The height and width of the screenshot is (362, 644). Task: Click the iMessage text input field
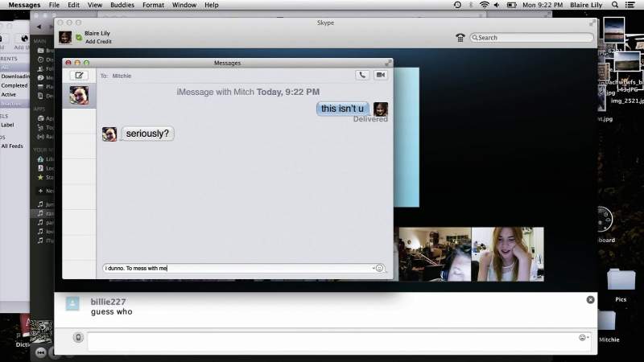click(238, 268)
